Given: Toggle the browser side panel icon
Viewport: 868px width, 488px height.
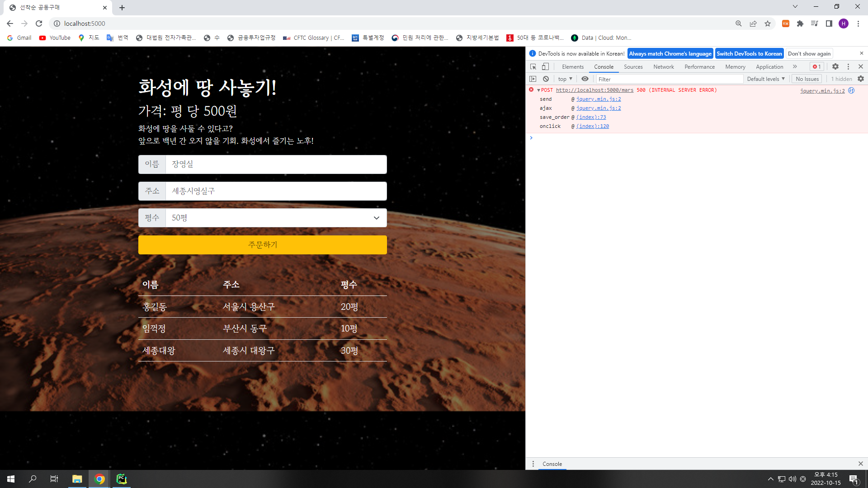Looking at the screenshot, I should 829,23.
